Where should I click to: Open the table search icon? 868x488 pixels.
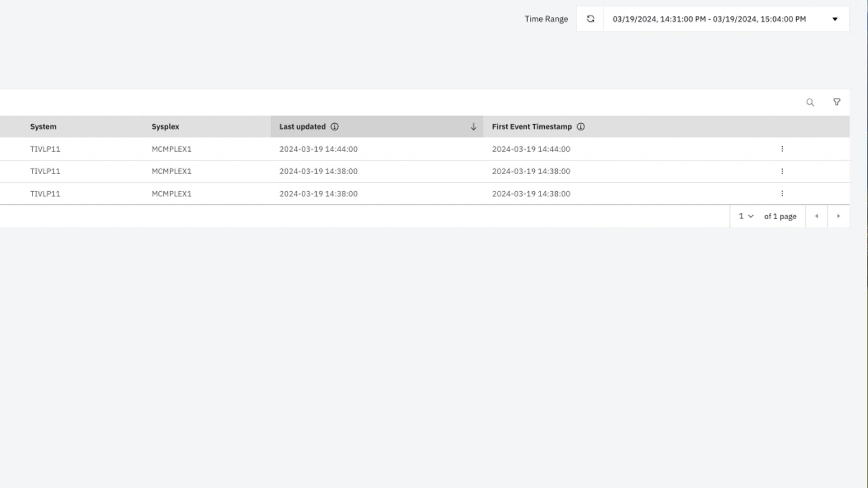click(810, 102)
